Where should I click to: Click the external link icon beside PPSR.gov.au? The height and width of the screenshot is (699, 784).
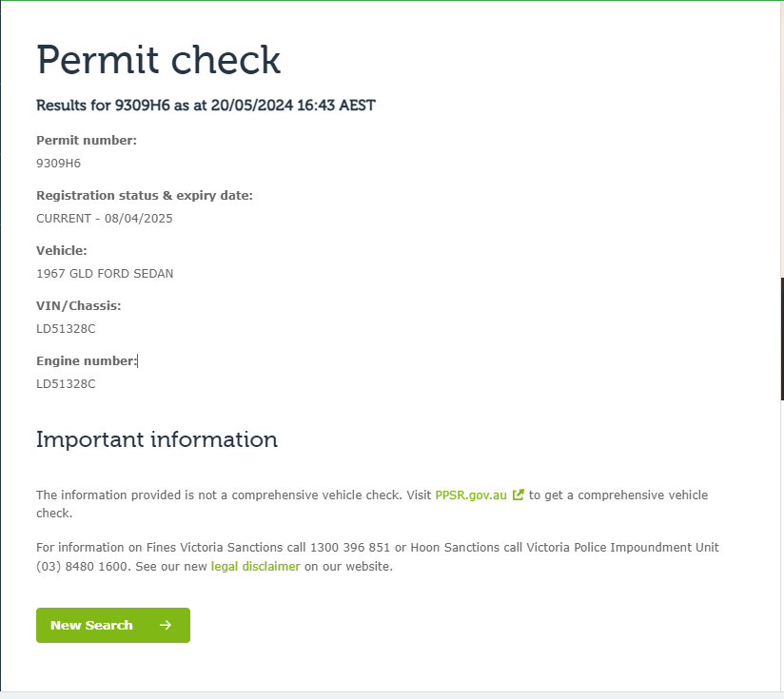pos(518,495)
